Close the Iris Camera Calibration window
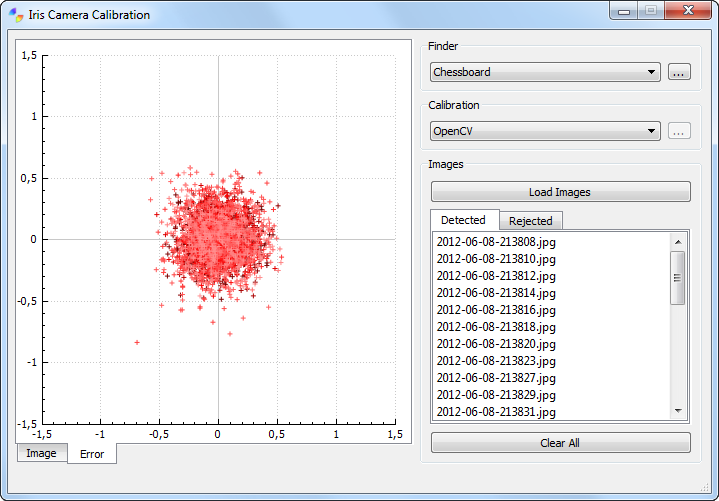Viewport: 719px width, 501px height. point(688,11)
